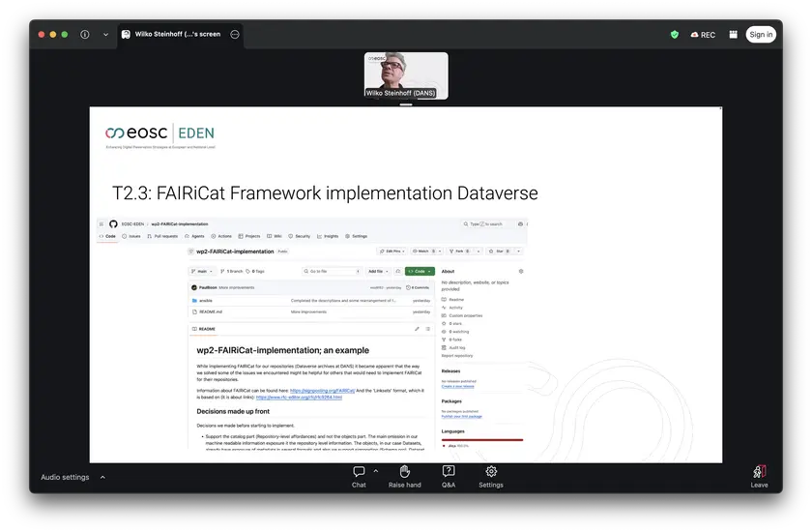Image resolution: width=812 pixels, height=532 pixels.
Task: Expand the chevron next to Audio settings
Action: point(102,477)
